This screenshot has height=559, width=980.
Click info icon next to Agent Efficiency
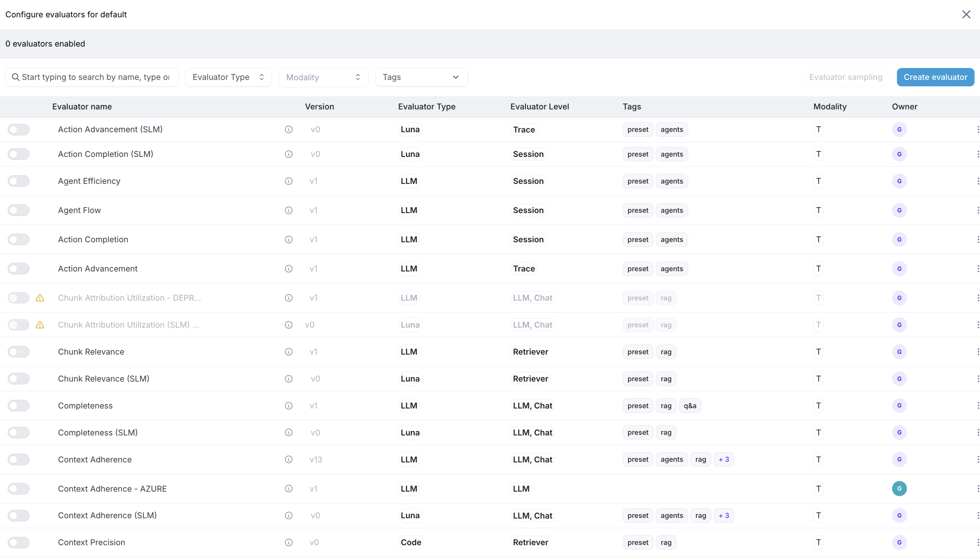click(288, 181)
